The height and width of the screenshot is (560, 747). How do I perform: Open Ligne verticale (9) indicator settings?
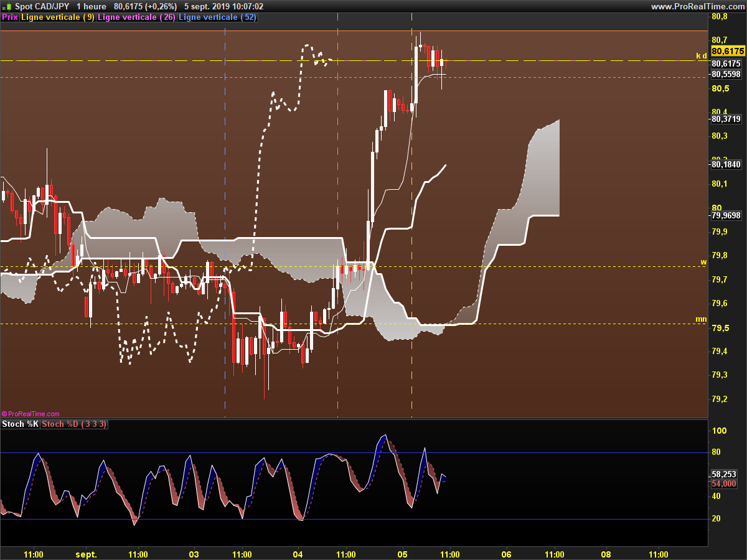(x=58, y=17)
